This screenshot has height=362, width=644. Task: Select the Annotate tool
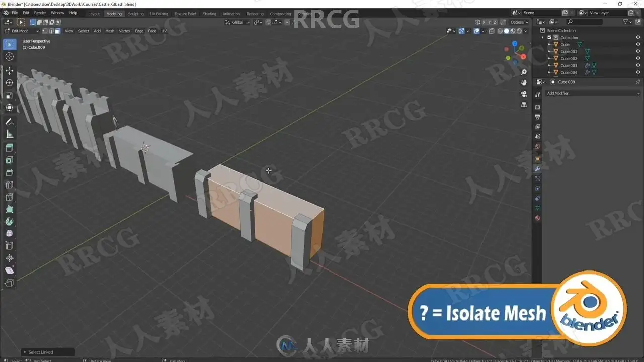point(9,122)
